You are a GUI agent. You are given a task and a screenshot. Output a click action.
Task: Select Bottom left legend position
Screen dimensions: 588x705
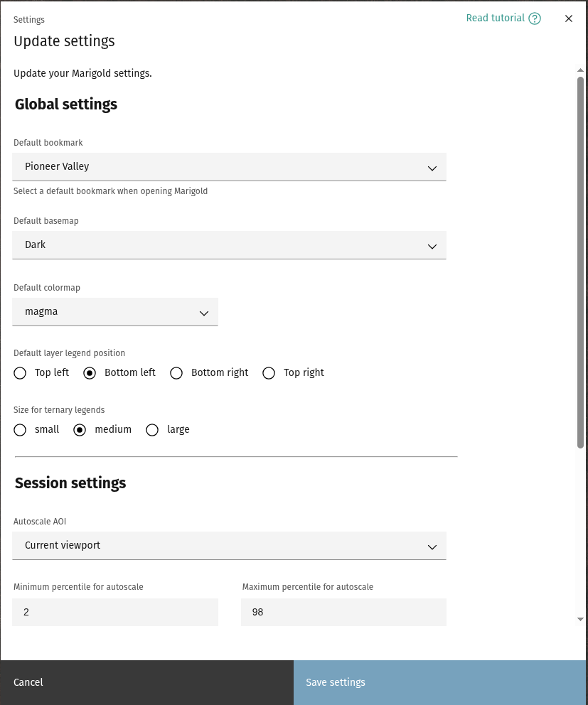click(90, 373)
